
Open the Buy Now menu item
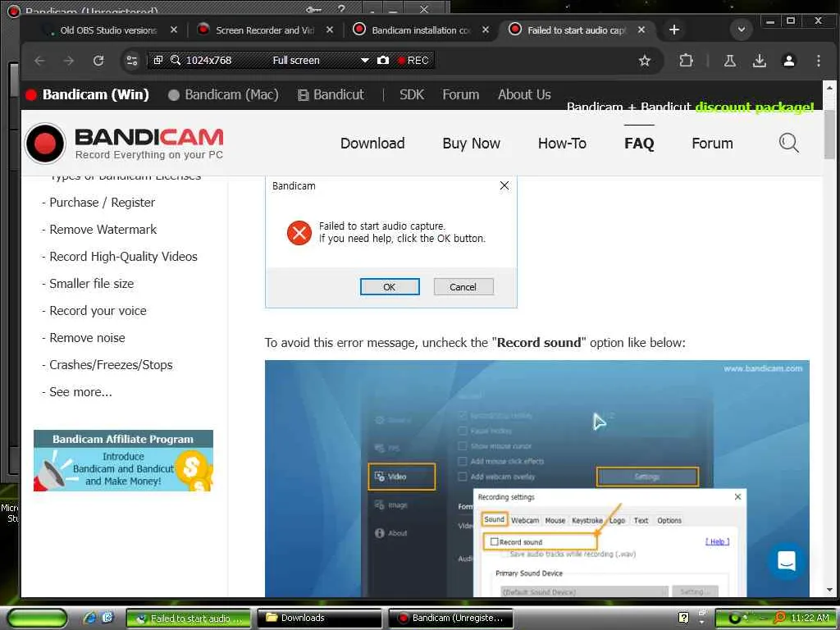tap(471, 144)
